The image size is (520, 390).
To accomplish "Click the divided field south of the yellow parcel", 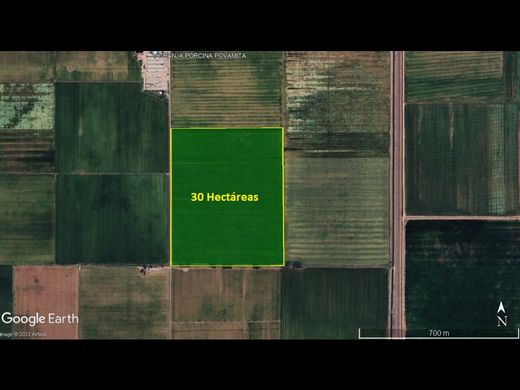I will click(226, 304).
